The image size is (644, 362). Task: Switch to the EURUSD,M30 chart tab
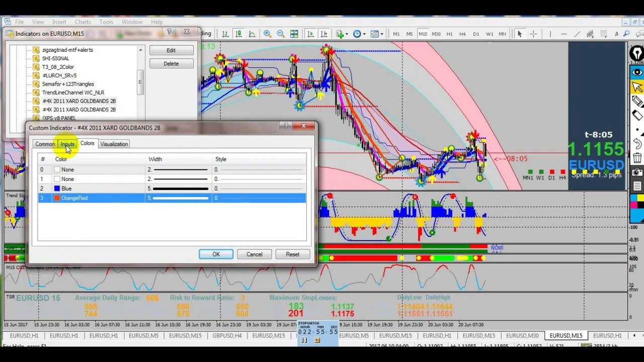pos(522,335)
